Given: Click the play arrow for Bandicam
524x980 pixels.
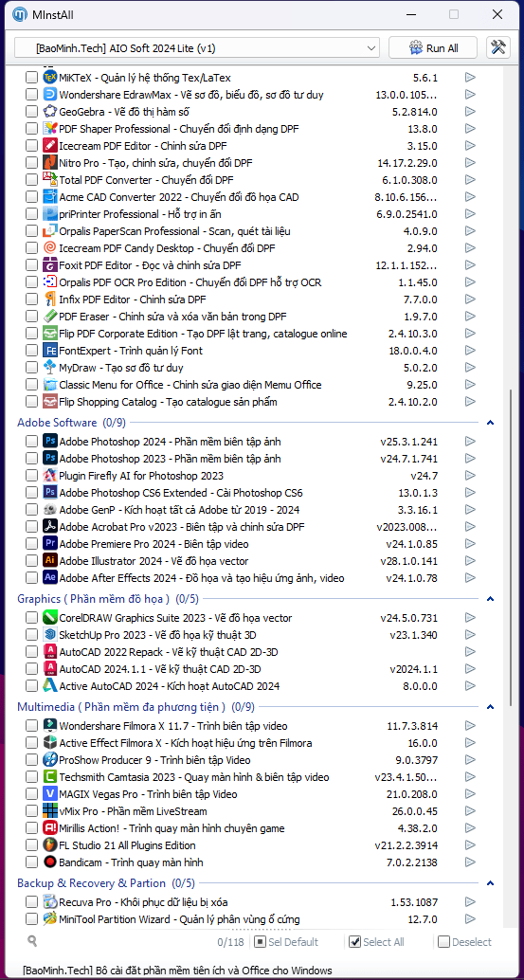Looking at the screenshot, I should click(x=470, y=862).
